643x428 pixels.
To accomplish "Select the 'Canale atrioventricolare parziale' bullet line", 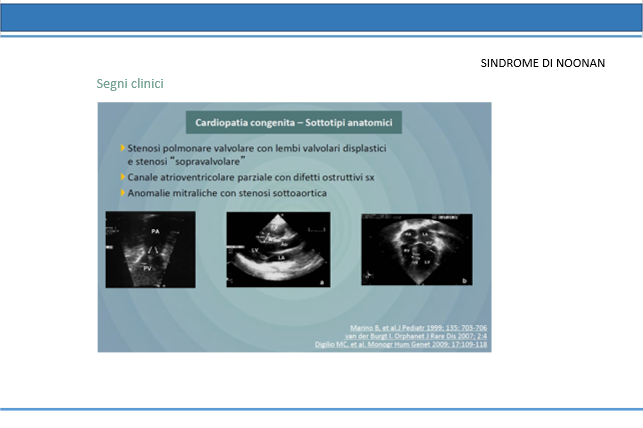I will coord(251,178).
